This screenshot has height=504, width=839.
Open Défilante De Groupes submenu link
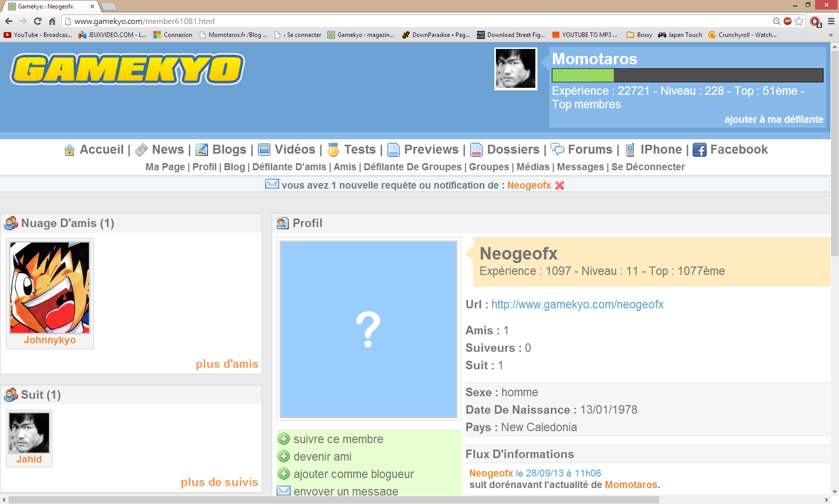point(413,167)
